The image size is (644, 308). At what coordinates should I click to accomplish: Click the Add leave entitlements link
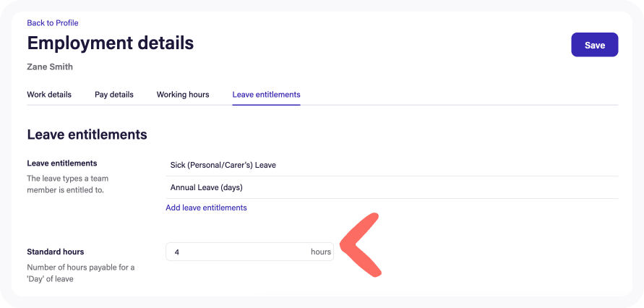click(x=206, y=208)
